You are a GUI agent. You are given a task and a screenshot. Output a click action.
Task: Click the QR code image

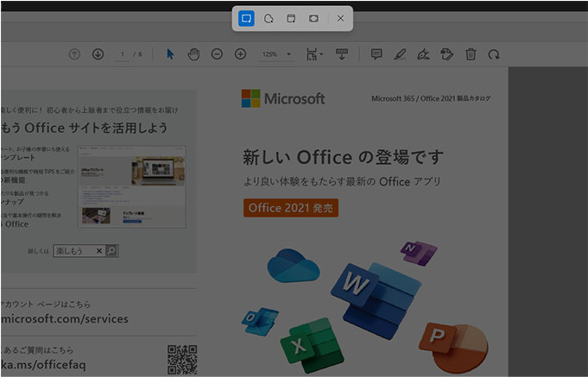(x=182, y=360)
